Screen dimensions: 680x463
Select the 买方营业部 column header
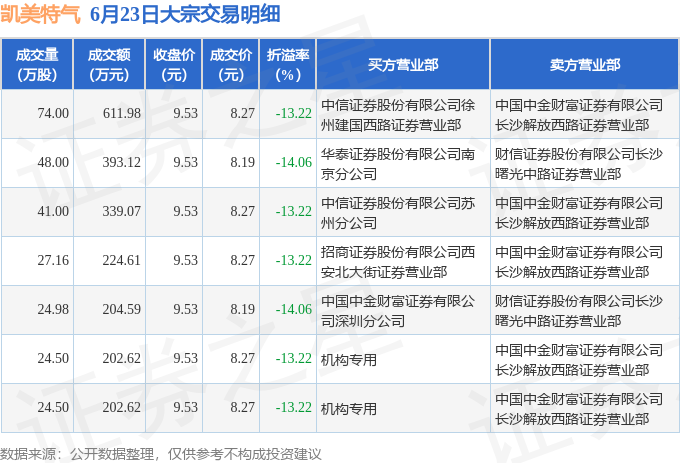[x=403, y=65]
